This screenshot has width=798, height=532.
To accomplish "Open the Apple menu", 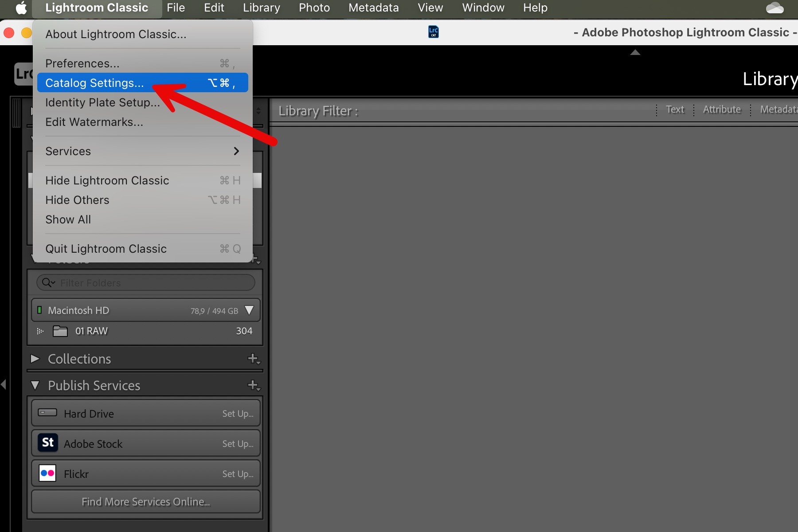I will (21, 8).
